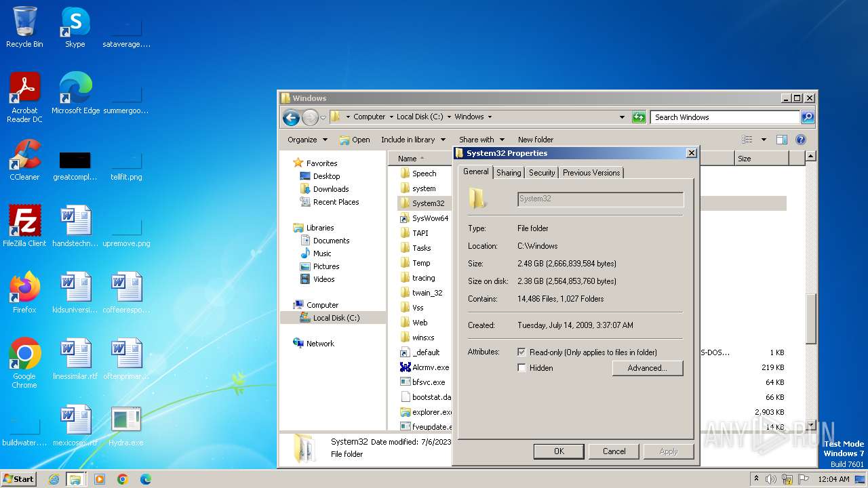
Task: Open Google Chrome desktop shortcut
Action: coord(24,363)
